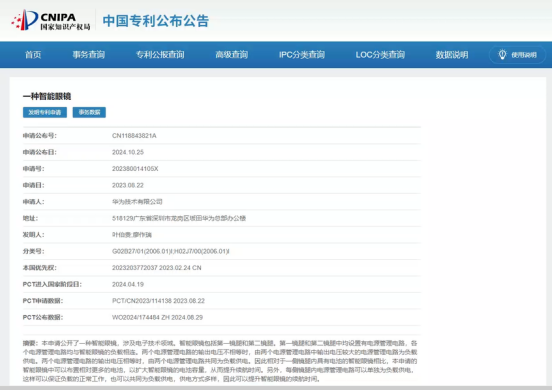
Task: Open the 事务查询 menu item
Action: (89, 55)
